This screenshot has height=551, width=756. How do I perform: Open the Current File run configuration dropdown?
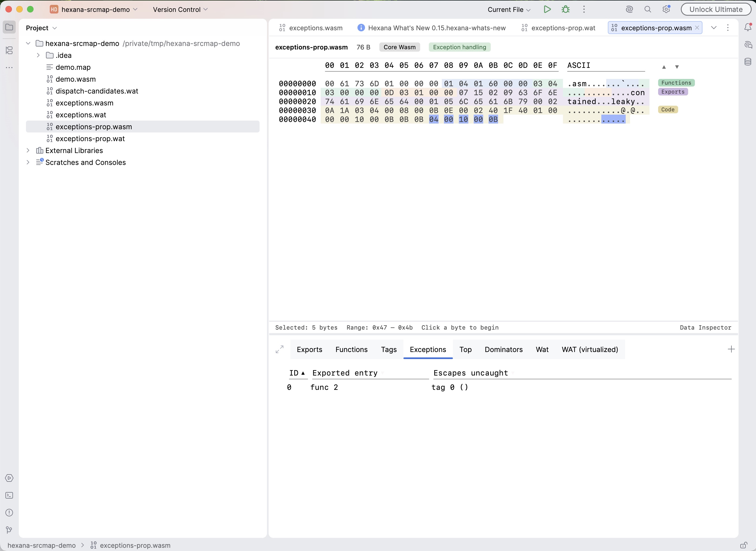click(x=509, y=10)
